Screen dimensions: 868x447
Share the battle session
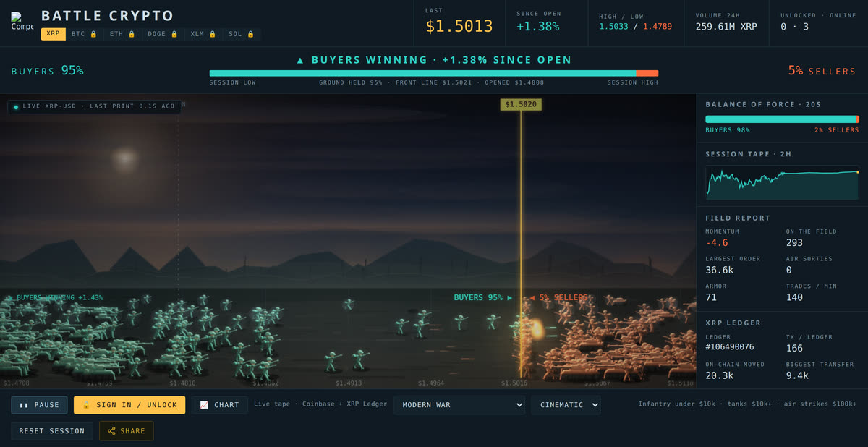(x=127, y=431)
